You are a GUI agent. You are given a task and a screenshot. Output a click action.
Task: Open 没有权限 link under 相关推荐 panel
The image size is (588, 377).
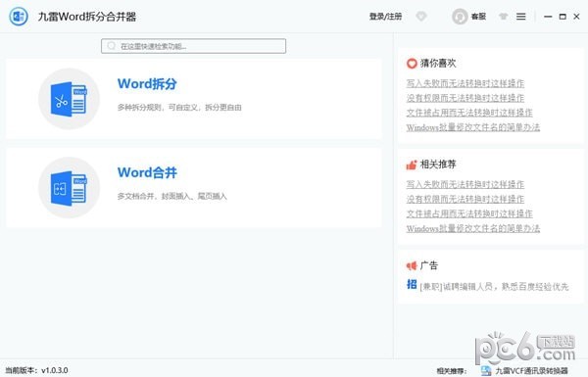point(465,199)
